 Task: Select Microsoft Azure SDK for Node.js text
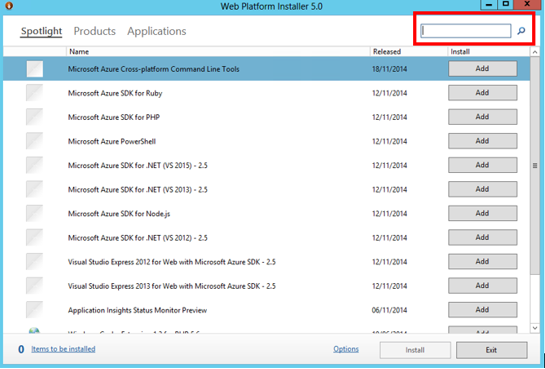point(119,214)
